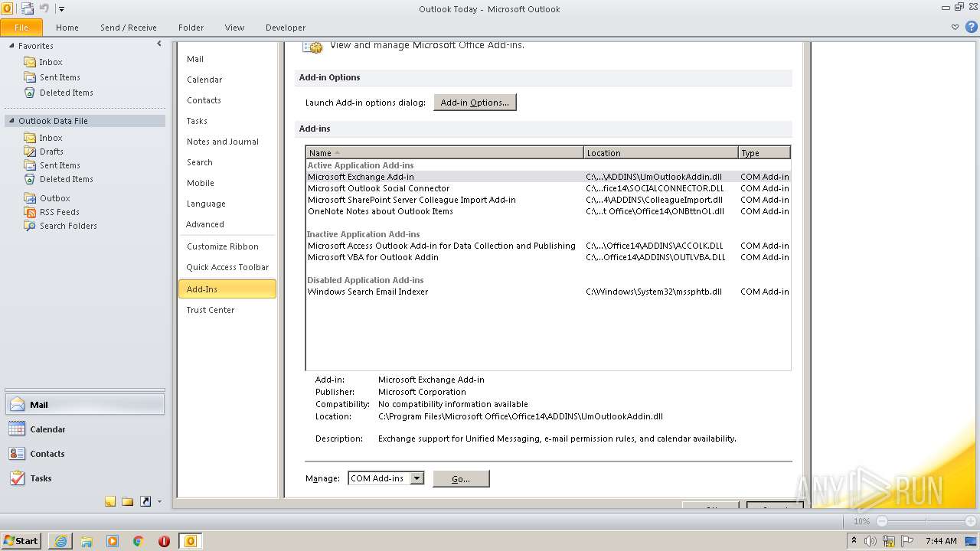Select the Mail options category
The height and width of the screenshot is (551, 980).
[x=227, y=59]
